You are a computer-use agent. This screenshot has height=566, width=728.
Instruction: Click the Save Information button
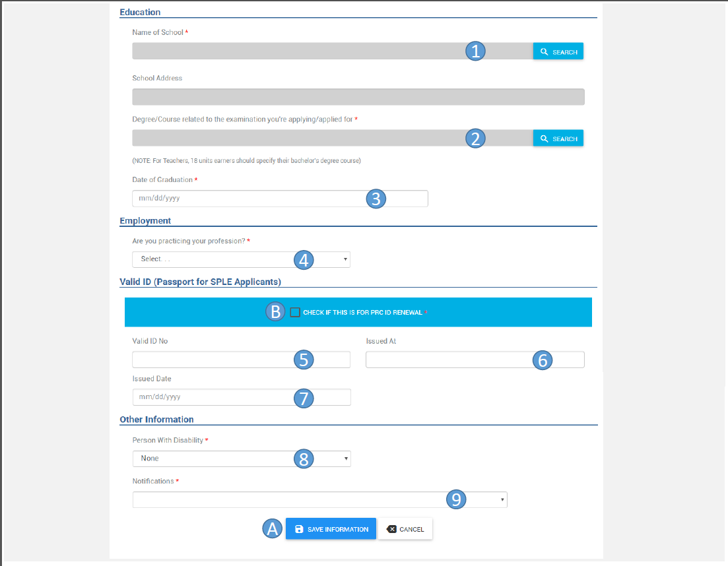point(331,529)
